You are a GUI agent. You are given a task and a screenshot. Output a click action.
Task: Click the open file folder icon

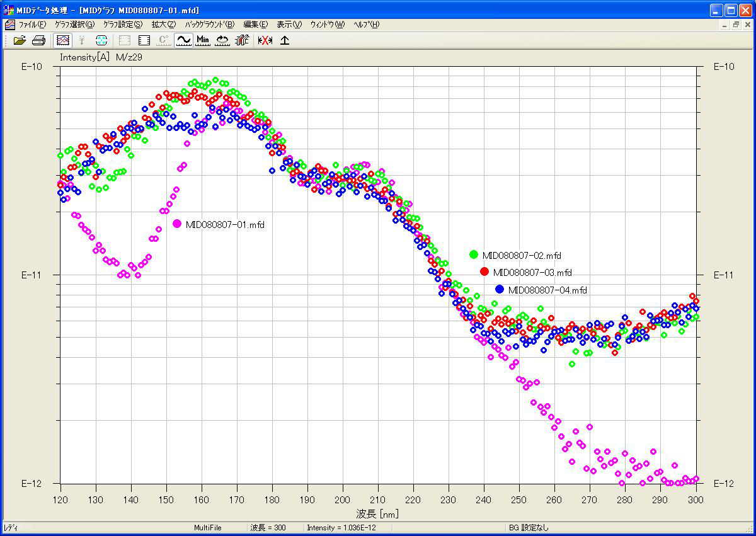coord(20,40)
